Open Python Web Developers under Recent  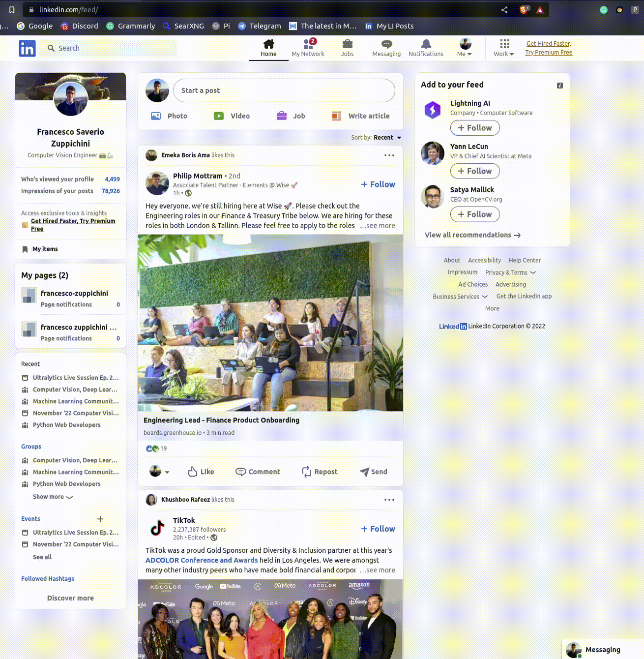point(66,425)
